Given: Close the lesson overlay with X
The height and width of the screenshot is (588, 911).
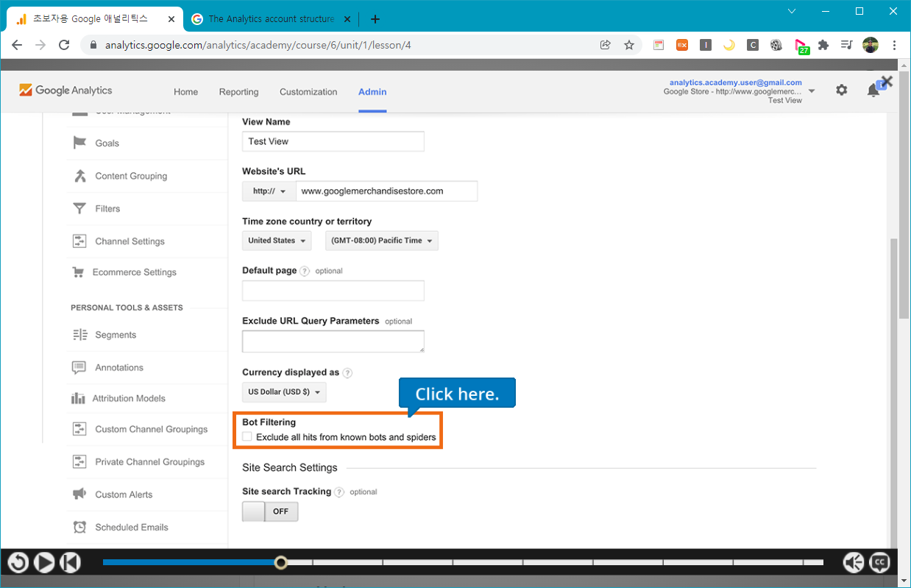Looking at the screenshot, I should click(x=886, y=82).
